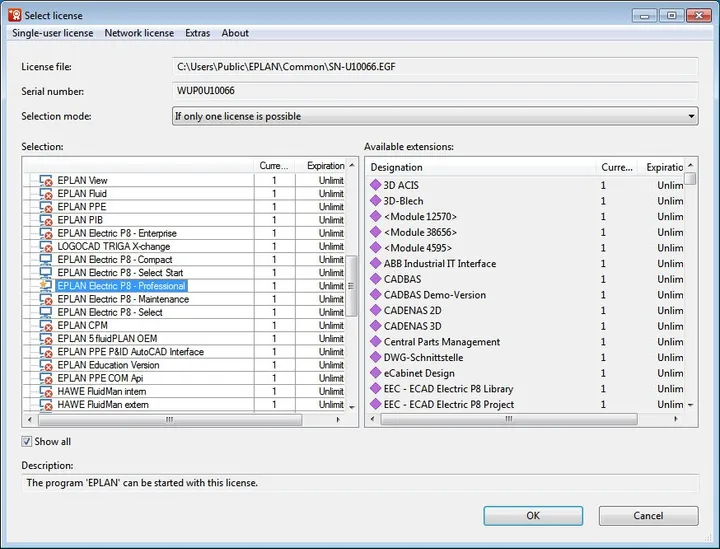
Task: Click the diamond icon for CADENAS 2D
Action: (x=376, y=310)
